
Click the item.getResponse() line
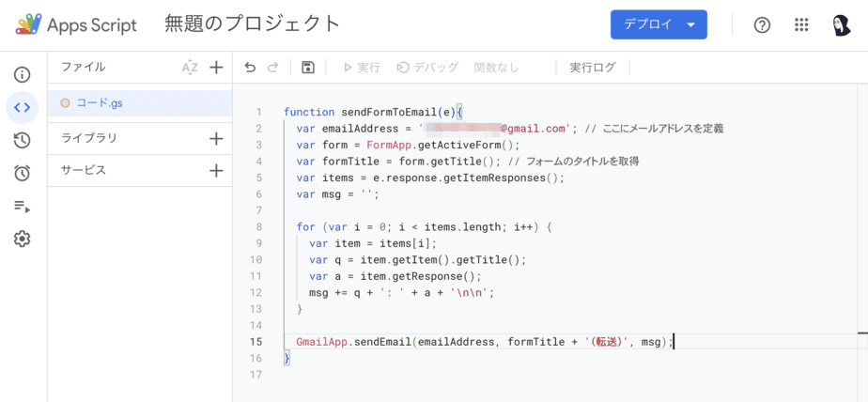395,276
